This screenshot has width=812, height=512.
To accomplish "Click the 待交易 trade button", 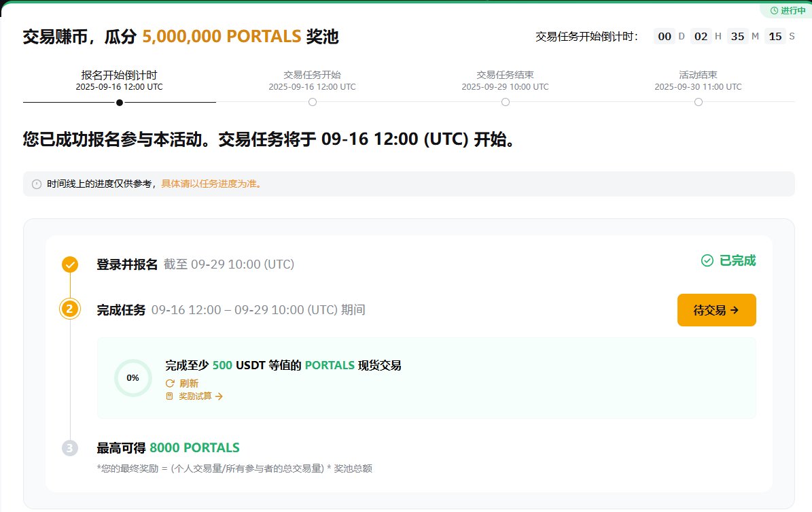I will tap(716, 310).
